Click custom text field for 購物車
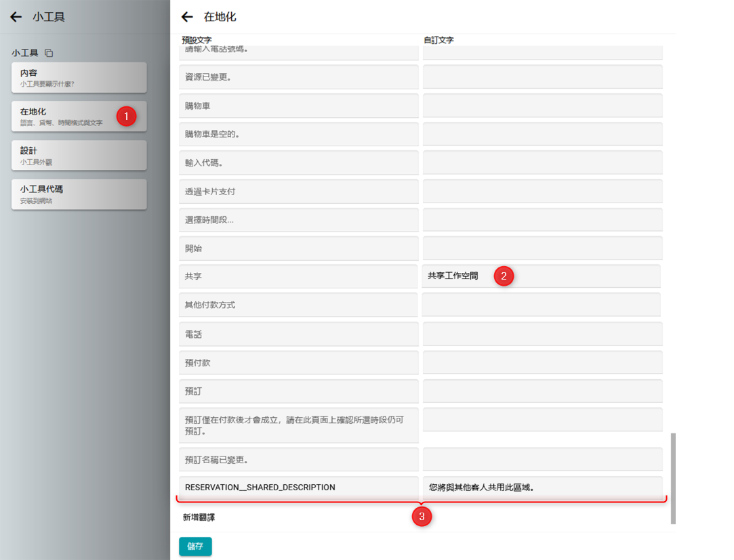The height and width of the screenshot is (560, 734). (x=542, y=106)
